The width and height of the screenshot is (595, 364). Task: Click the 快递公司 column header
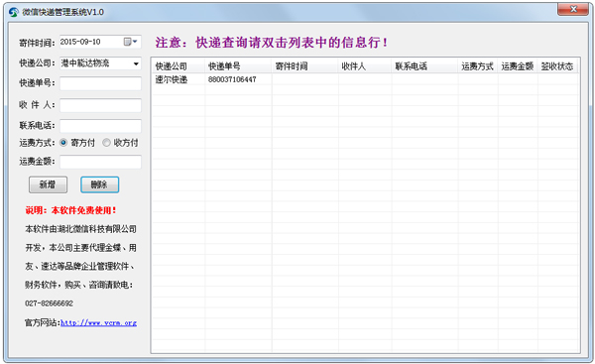178,66
